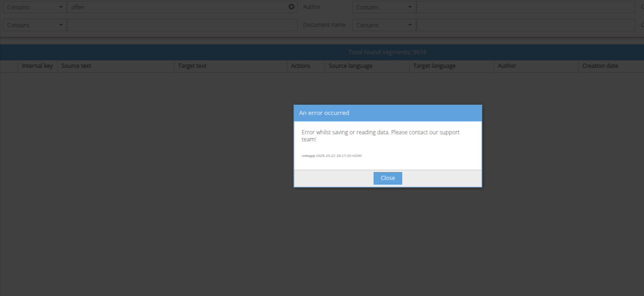The image size is (644, 296).
Task: Sort by the Source language column
Action: pos(367,66)
